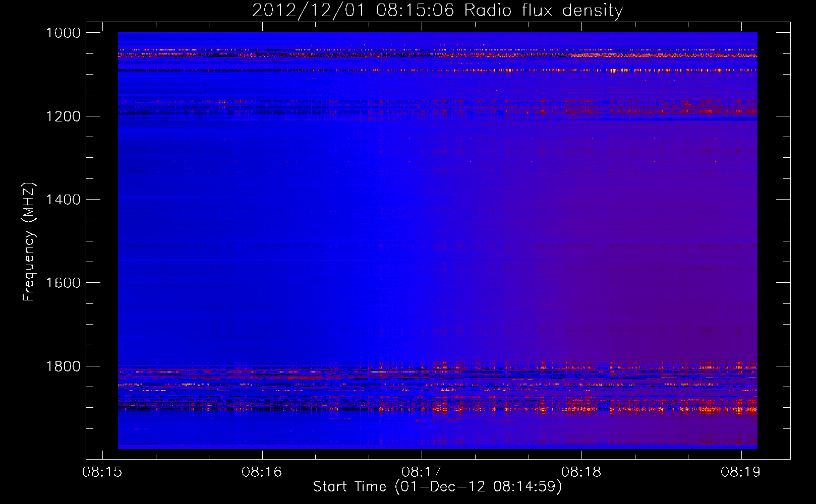Click the 08:15 time tick label
Viewport: 816px width, 504px height.
point(102,472)
